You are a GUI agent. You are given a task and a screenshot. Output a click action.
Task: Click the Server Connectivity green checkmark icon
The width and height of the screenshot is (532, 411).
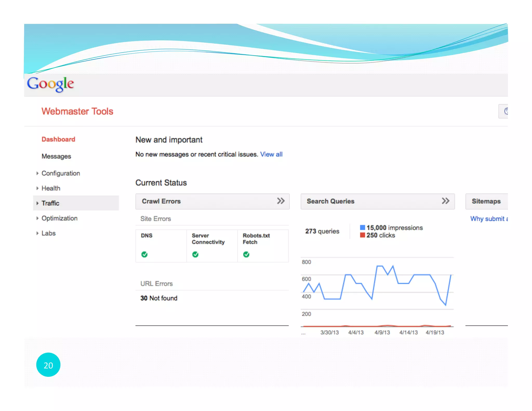(x=195, y=254)
